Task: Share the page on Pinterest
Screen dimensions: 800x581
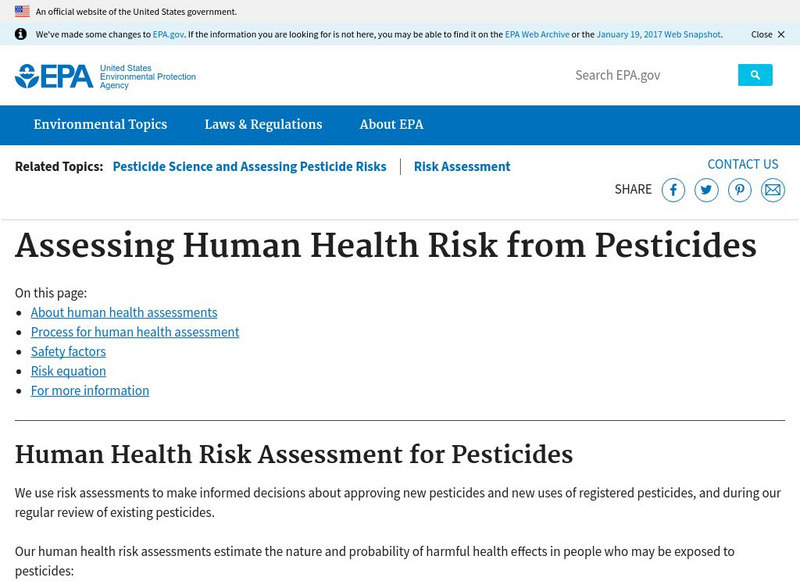Action: pyautogui.click(x=740, y=189)
